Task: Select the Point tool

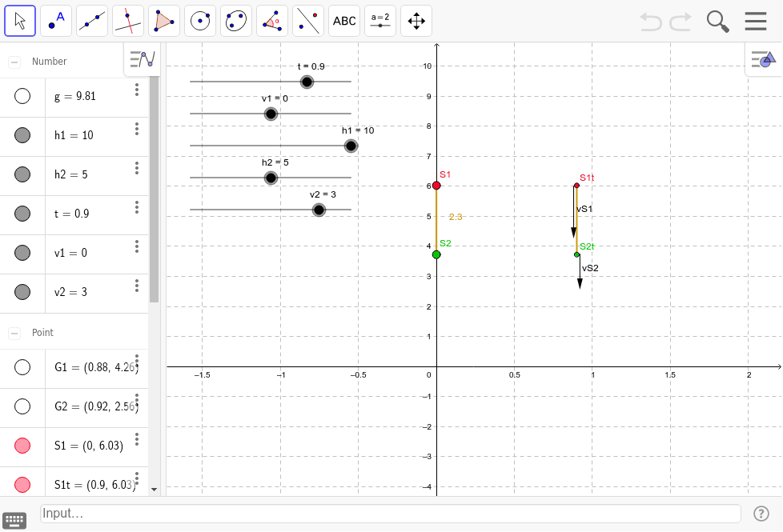Action: (x=56, y=21)
